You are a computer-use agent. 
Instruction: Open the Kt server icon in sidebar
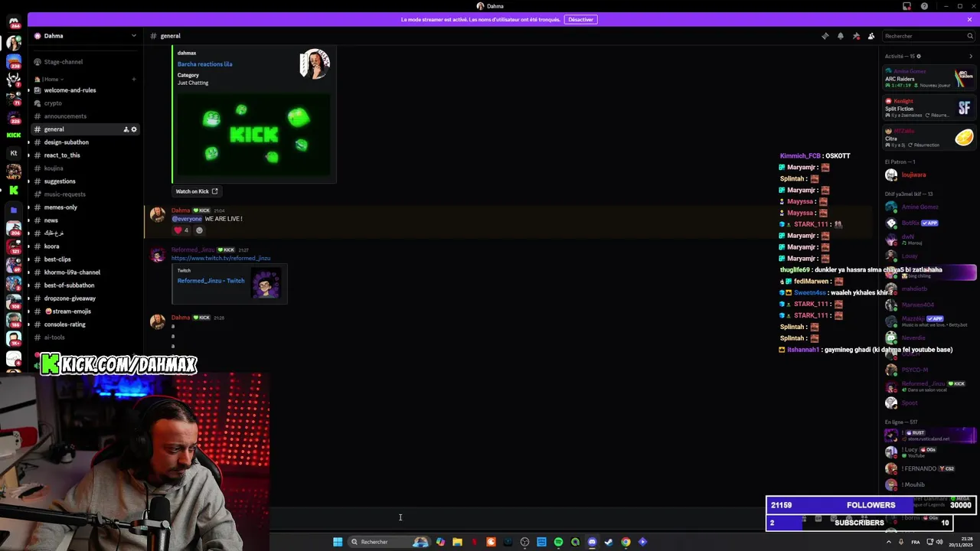point(14,153)
